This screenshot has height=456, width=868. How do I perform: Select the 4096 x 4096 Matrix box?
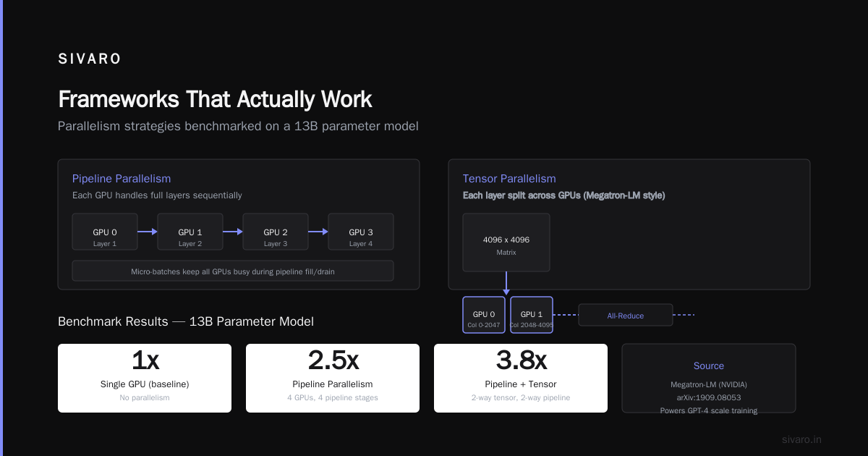pos(506,242)
